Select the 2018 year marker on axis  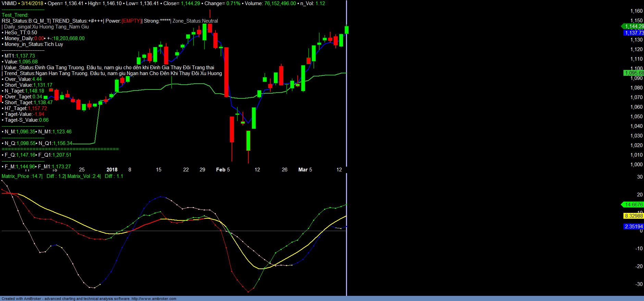112,170
